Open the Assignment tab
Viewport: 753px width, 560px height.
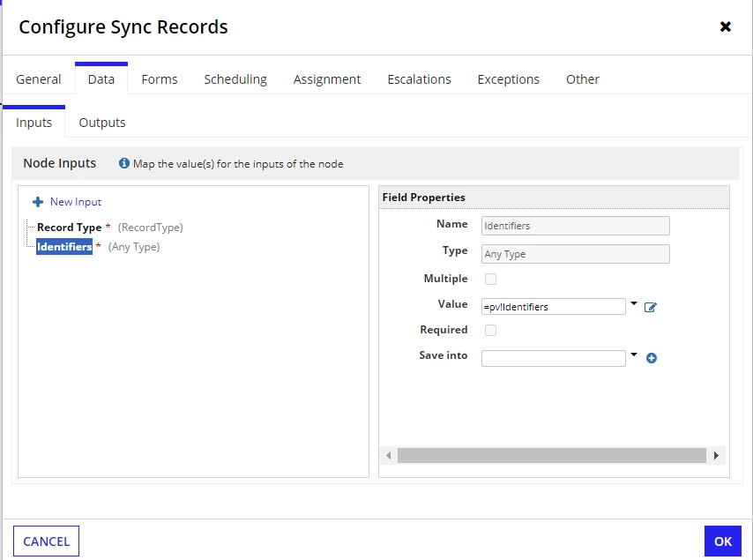(327, 79)
